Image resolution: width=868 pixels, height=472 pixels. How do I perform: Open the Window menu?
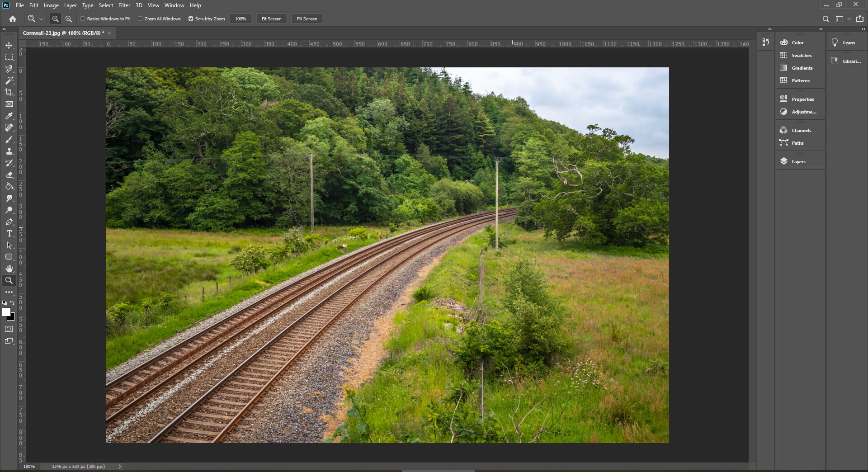(x=174, y=5)
